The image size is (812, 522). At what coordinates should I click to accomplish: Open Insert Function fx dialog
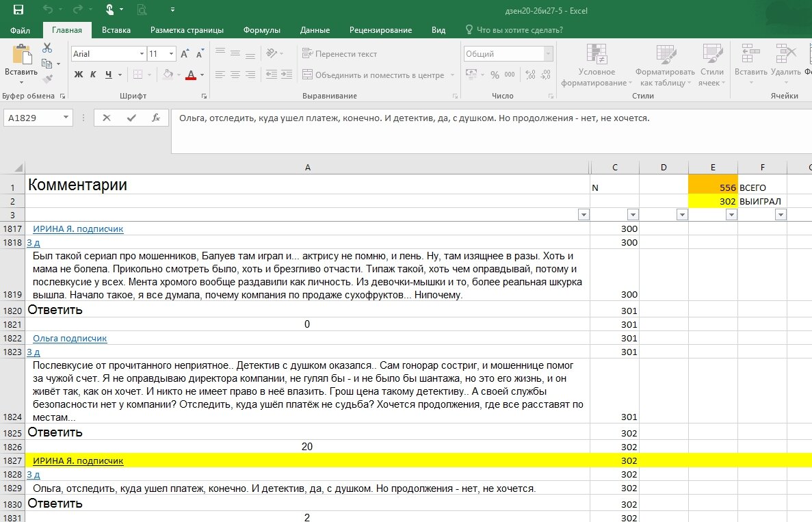point(156,118)
